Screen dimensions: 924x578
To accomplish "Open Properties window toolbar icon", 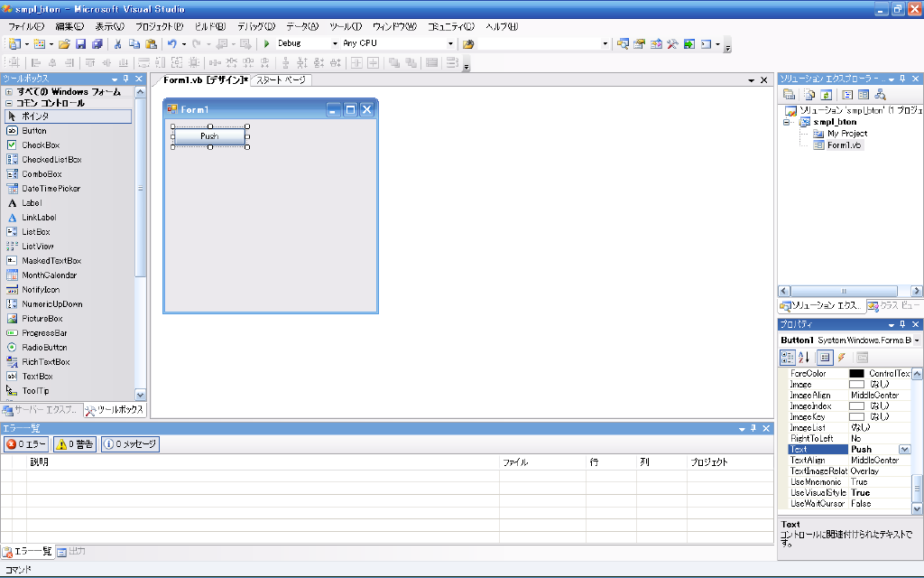I will click(x=640, y=43).
